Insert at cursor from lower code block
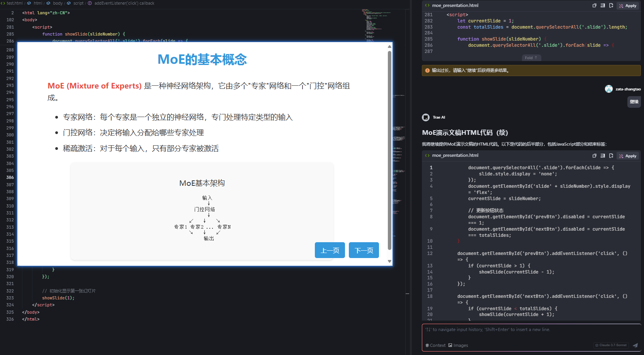This screenshot has width=644, height=355. click(603, 156)
